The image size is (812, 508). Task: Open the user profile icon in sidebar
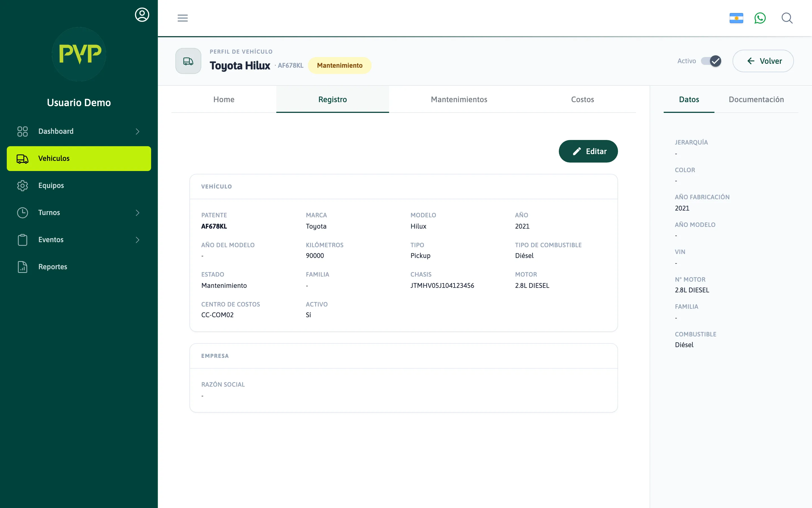pos(142,15)
